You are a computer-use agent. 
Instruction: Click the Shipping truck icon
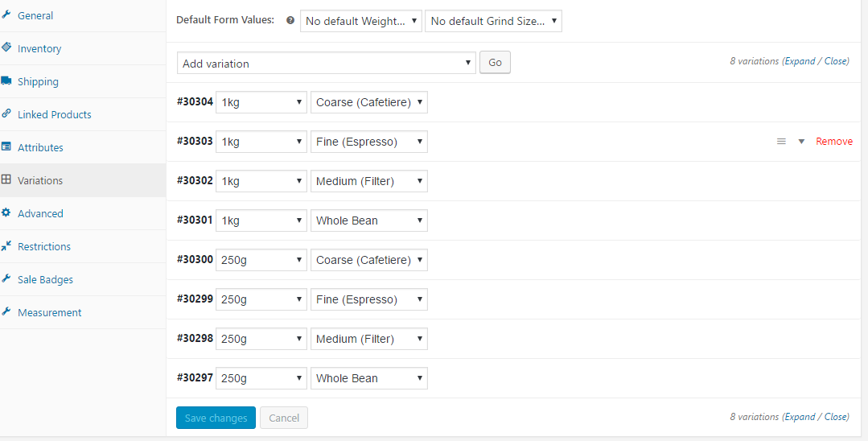[6, 81]
